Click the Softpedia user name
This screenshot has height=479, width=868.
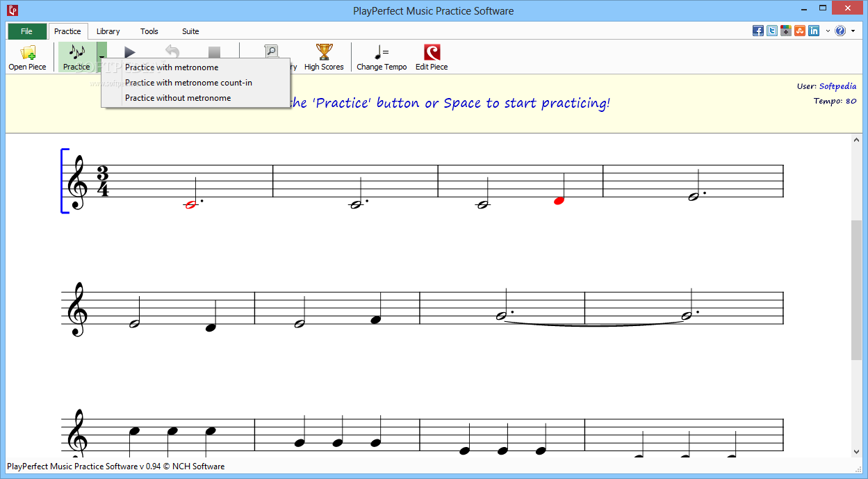838,87
